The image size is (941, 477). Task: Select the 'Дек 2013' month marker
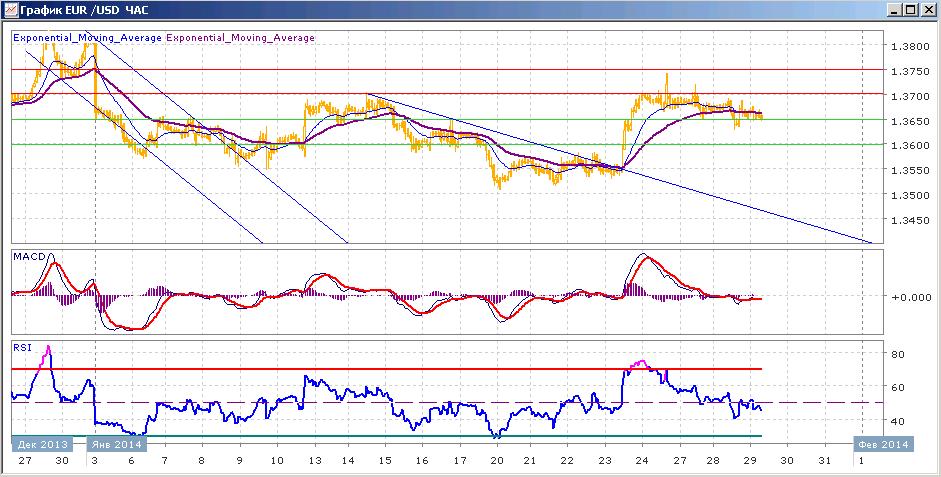pos(43,445)
